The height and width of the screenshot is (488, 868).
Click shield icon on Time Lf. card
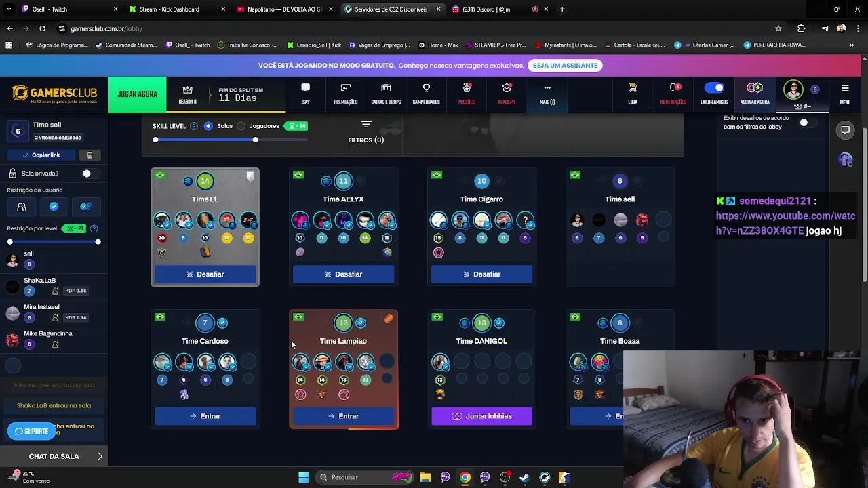[x=250, y=176]
